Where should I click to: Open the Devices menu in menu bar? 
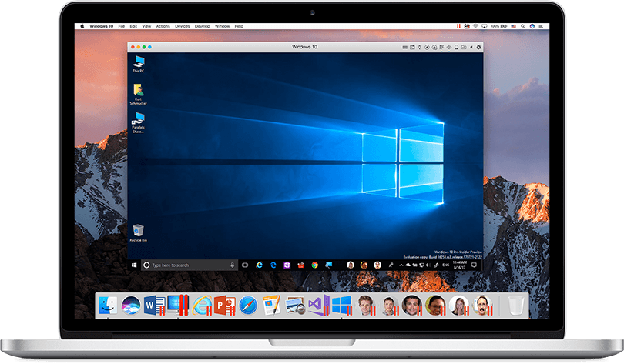point(183,26)
